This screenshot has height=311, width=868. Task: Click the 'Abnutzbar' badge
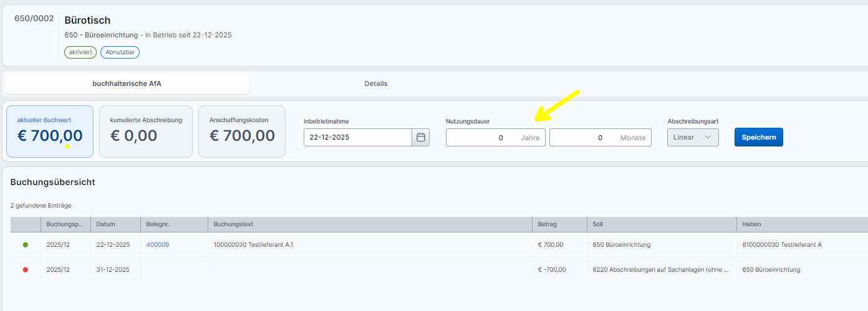[x=120, y=52]
